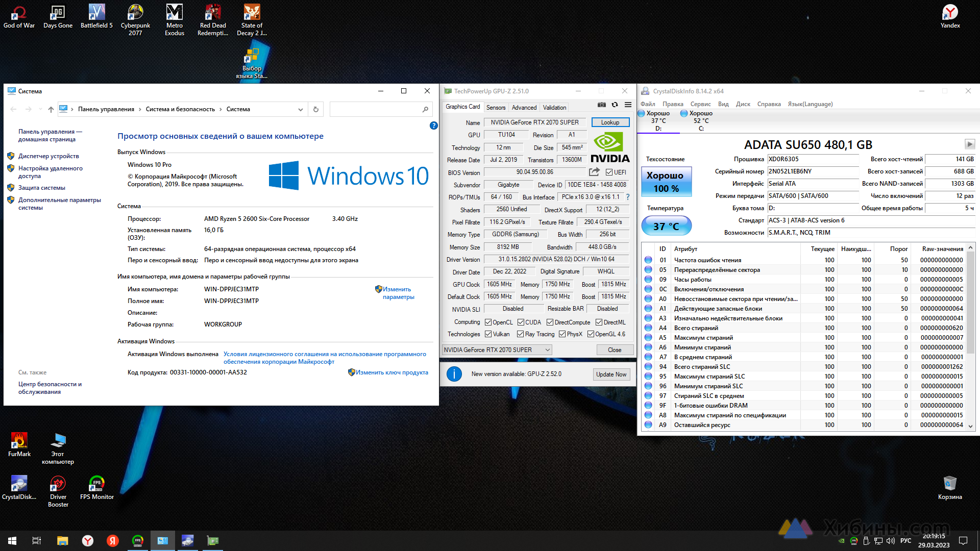Launch Metro Exodus desktop icon
The image size is (980, 551).
[x=174, y=20]
